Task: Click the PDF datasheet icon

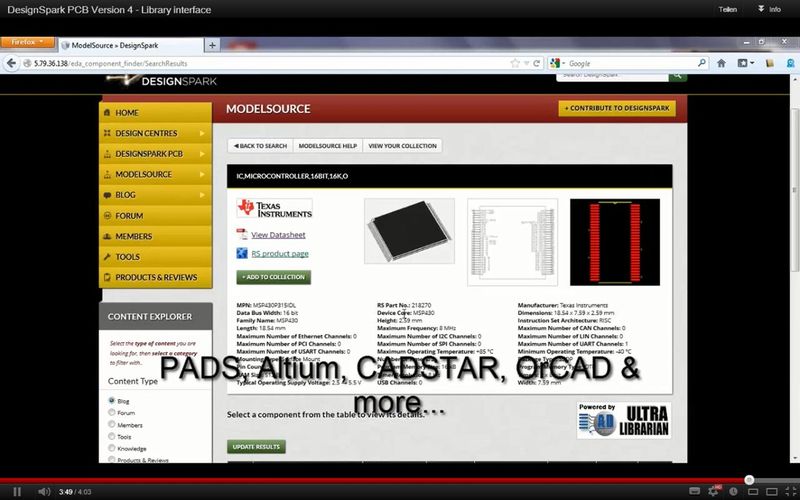Action: [x=242, y=234]
